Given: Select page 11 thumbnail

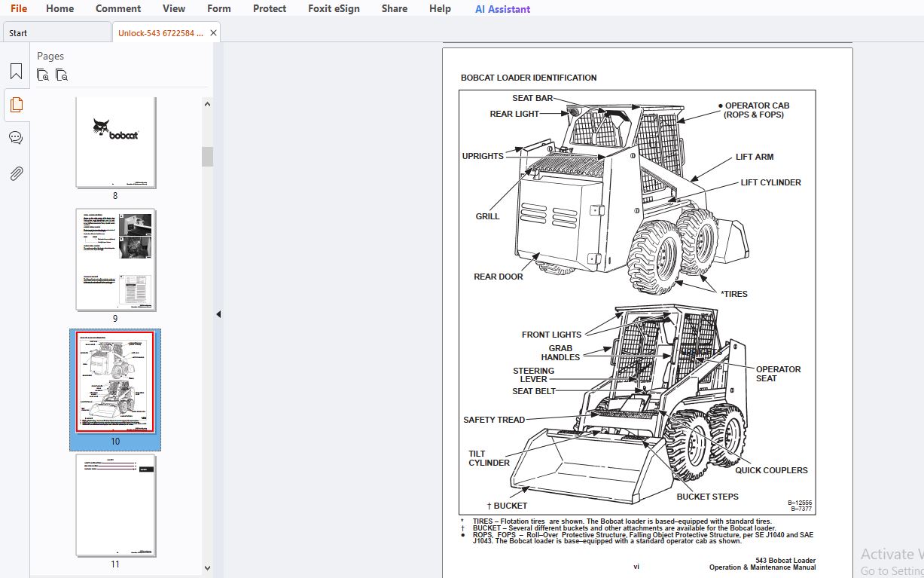Looking at the screenshot, I should tap(115, 505).
